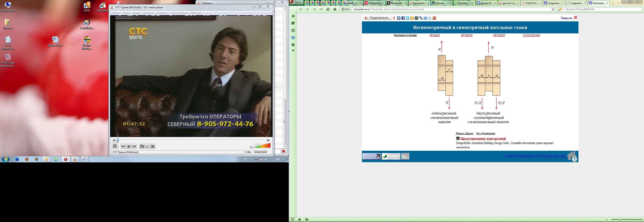Share the page on Google Plus
The width and height of the screenshot is (644, 222).
point(434,18)
